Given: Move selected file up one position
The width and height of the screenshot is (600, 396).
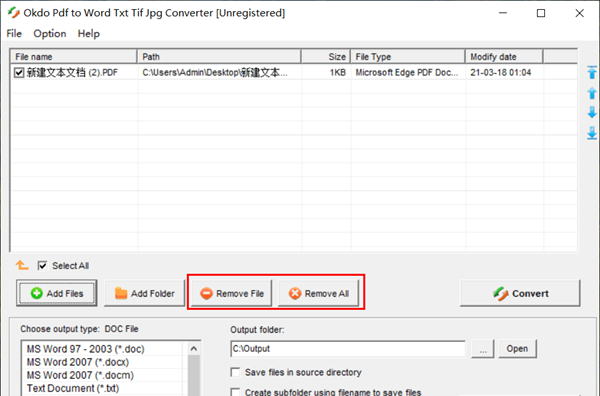Looking at the screenshot, I should [x=592, y=93].
